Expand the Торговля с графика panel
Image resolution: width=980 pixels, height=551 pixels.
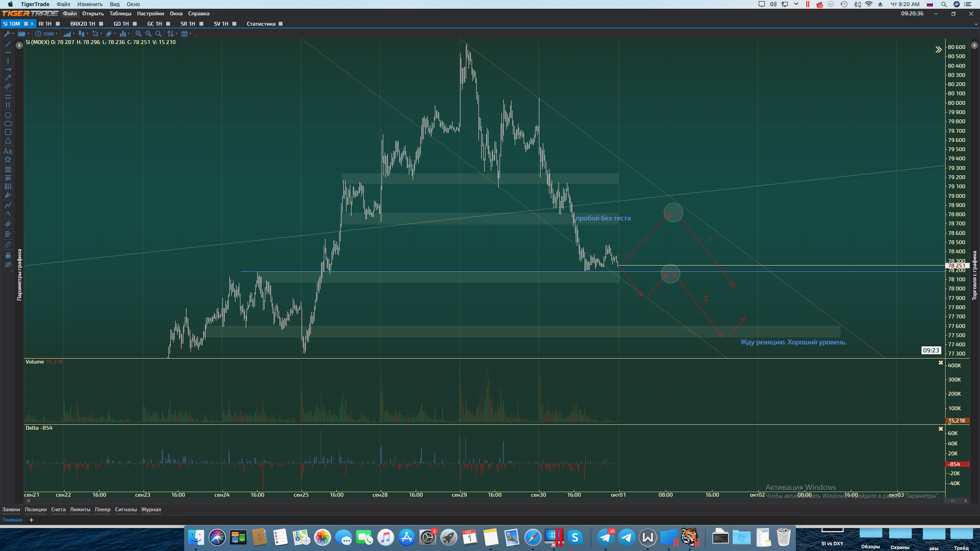[x=974, y=45]
